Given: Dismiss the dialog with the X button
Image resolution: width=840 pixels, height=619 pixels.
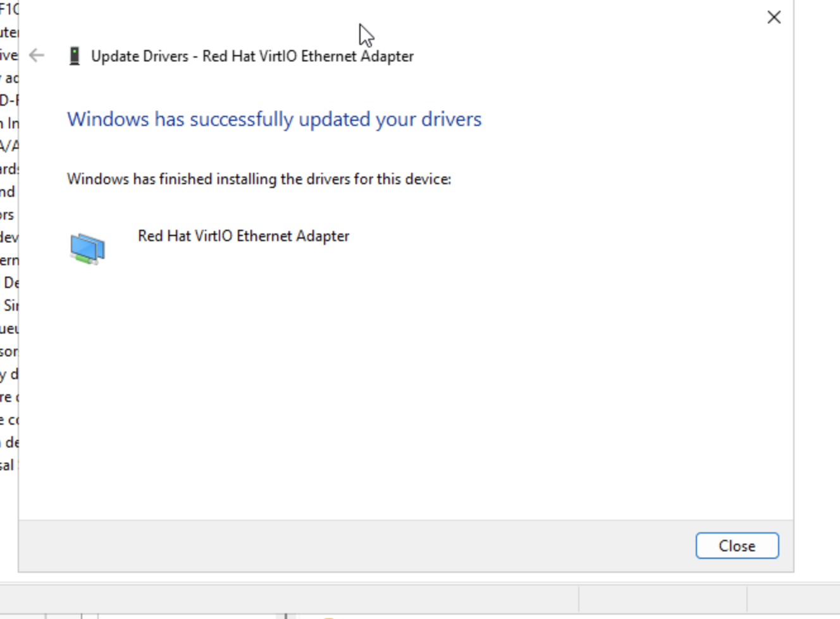Looking at the screenshot, I should 774,18.
